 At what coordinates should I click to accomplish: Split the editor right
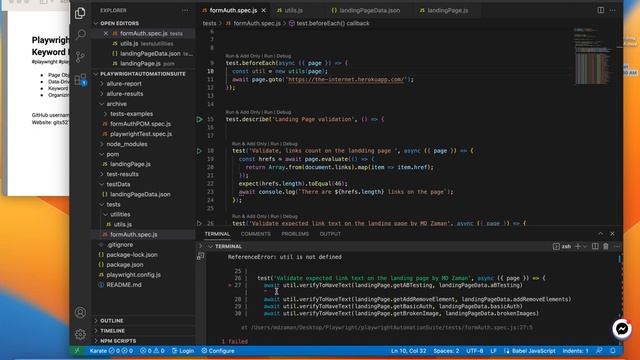[x=600, y=10]
